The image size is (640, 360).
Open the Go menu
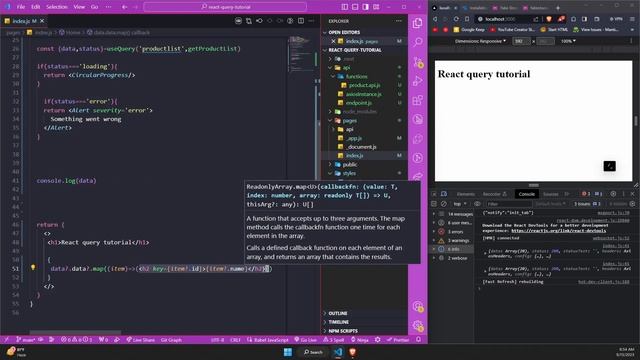[x=94, y=7]
